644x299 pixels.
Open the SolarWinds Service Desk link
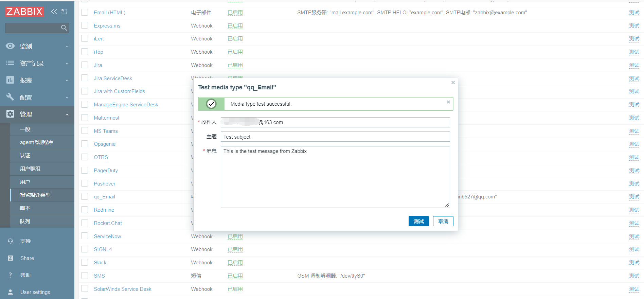coord(123,289)
